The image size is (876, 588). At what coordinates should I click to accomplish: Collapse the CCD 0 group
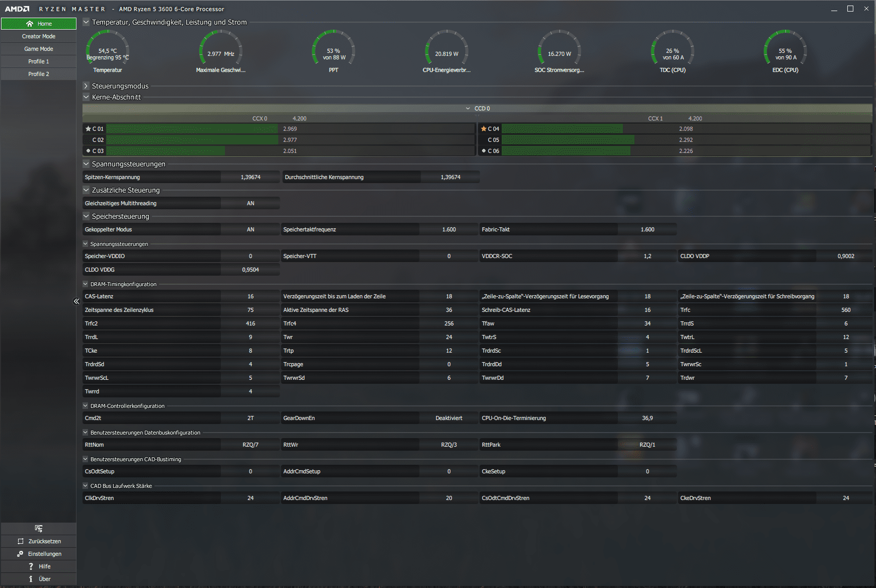click(468, 109)
